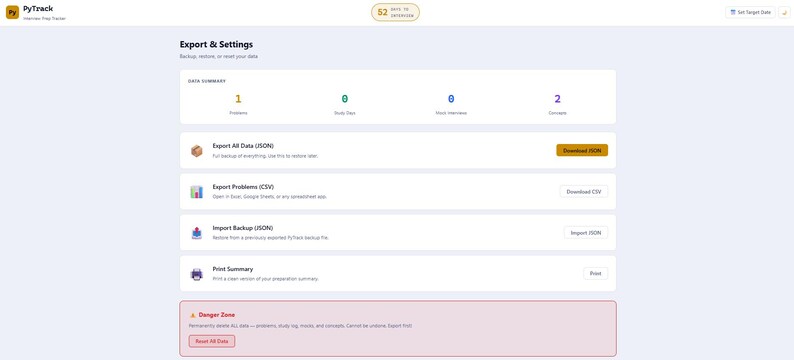Click the Mock Interviews label
Viewport: 794px width, 360px height.
click(x=451, y=113)
